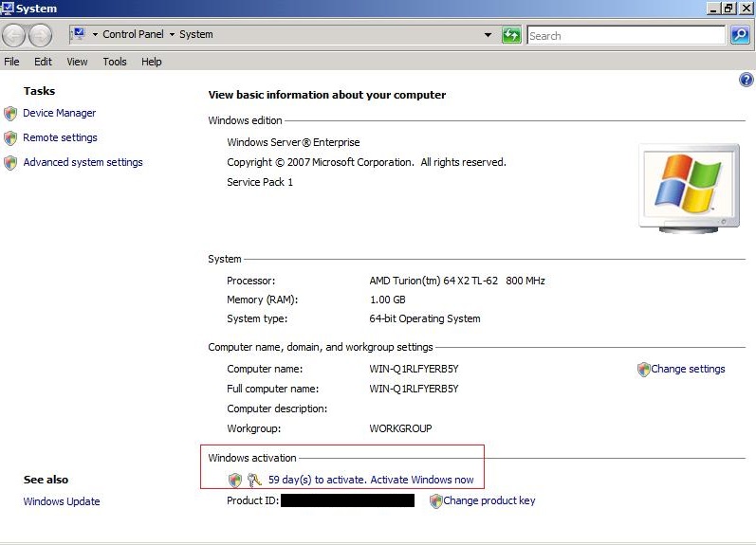Click the Change settings link
The width and height of the screenshot is (756, 545).
coord(688,369)
